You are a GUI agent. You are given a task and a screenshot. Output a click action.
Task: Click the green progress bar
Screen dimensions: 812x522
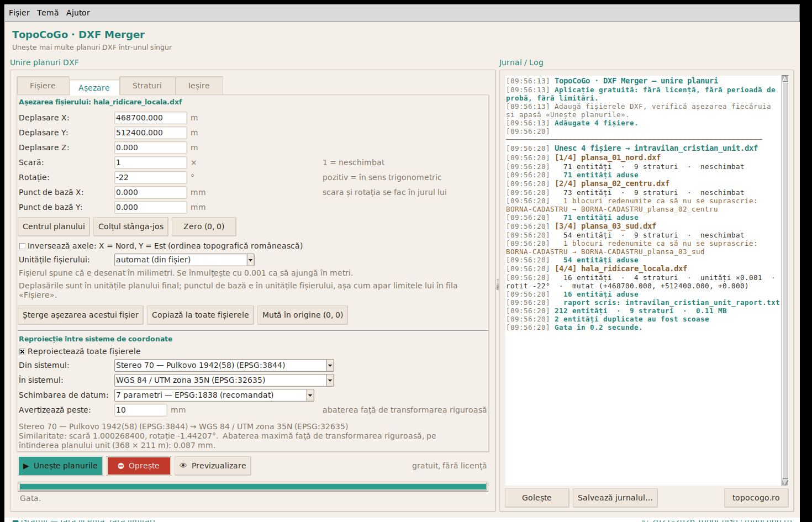pos(253,487)
